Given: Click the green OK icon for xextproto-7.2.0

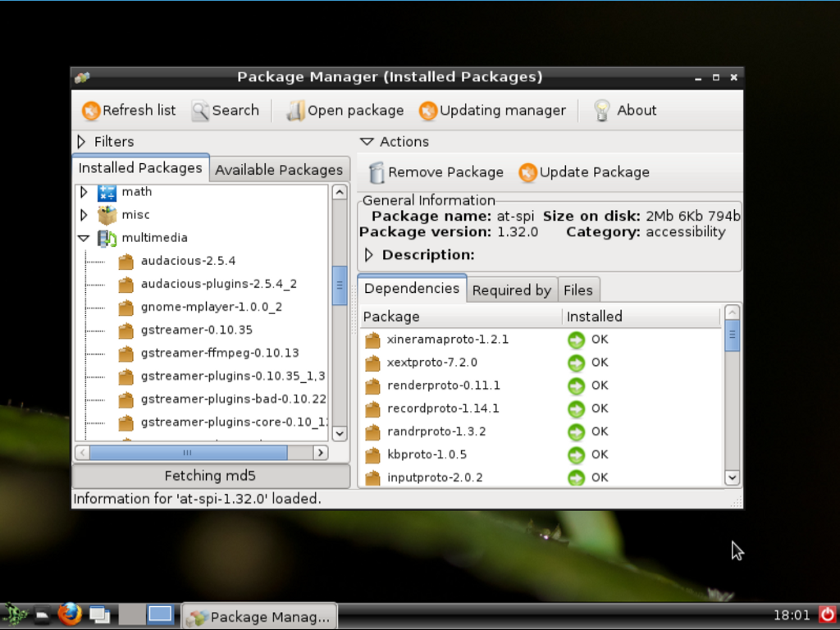Looking at the screenshot, I should click(x=577, y=363).
